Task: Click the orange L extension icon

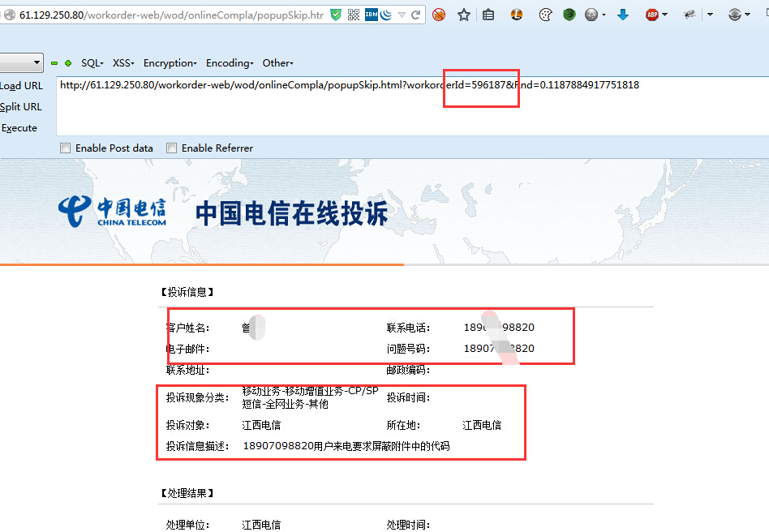Action: pyautogui.click(x=517, y=15)
